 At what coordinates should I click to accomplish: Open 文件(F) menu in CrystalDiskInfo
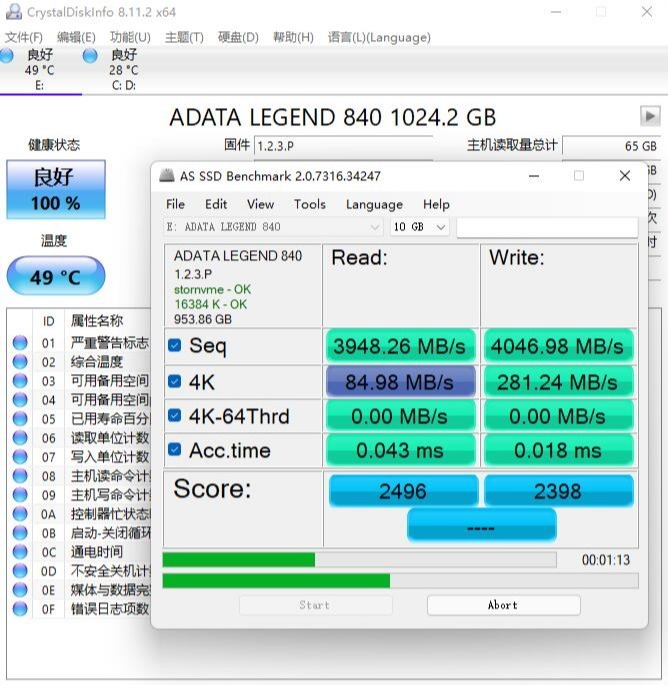click(x=24, y=37)
